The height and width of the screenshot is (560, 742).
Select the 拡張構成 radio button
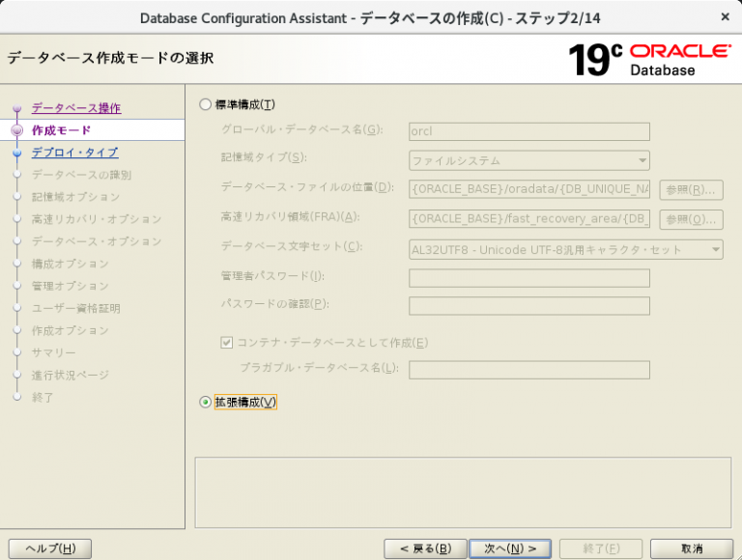205,402
